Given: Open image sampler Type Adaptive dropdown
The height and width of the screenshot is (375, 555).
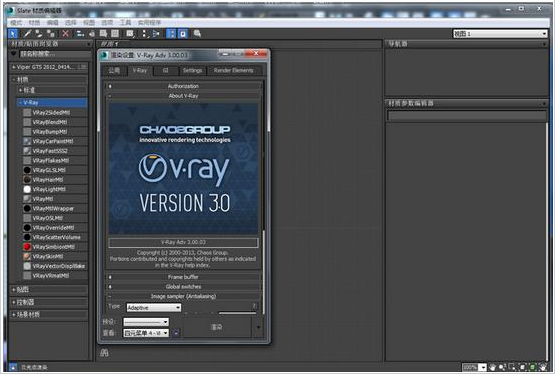Looking at the screenshot, I should [154, 308].
